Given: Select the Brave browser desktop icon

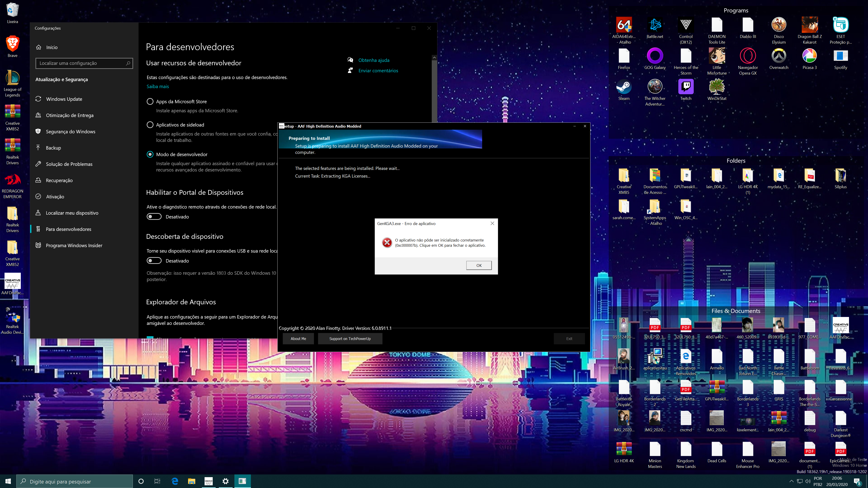Looking at the screenshot, I should click(x=12, y=47).
